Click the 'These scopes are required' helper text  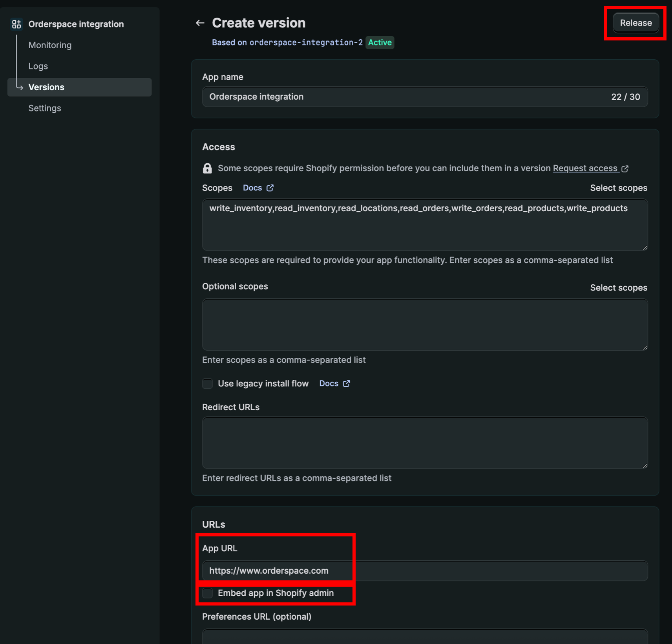tap(407, 260)
